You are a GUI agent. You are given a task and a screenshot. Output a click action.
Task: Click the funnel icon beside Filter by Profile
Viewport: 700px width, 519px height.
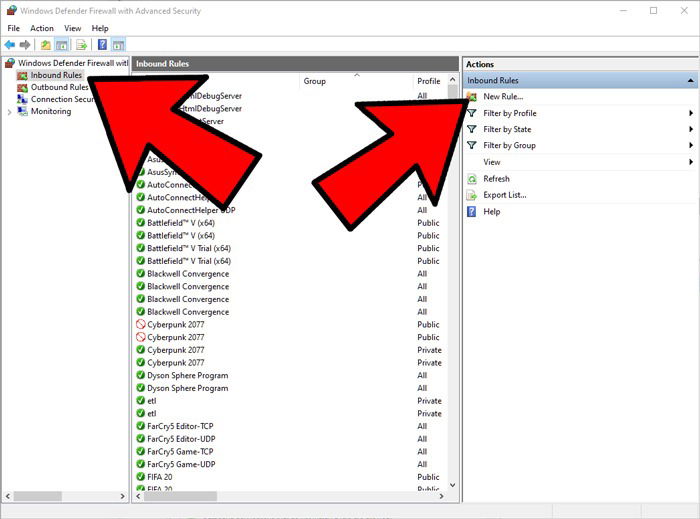(x=471, y=113)
